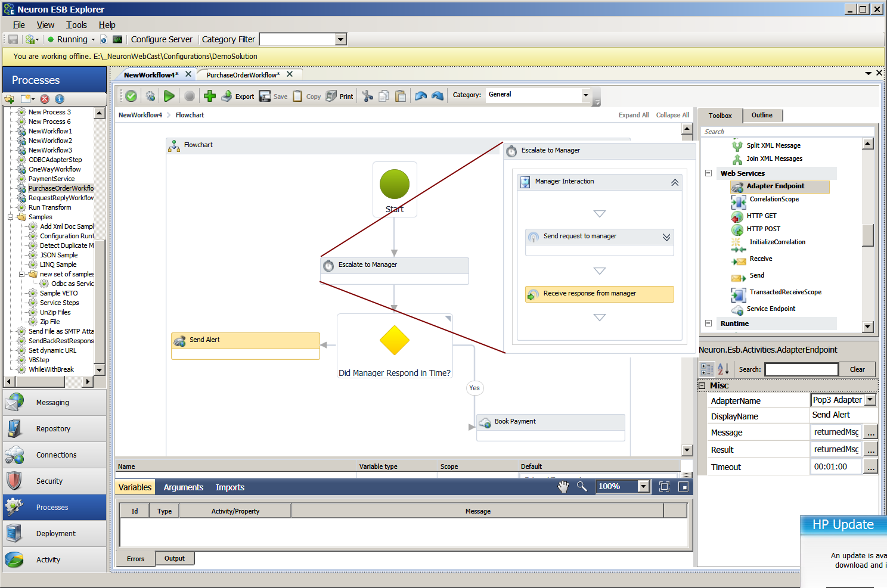Click Collapse All link

(672, 115)
